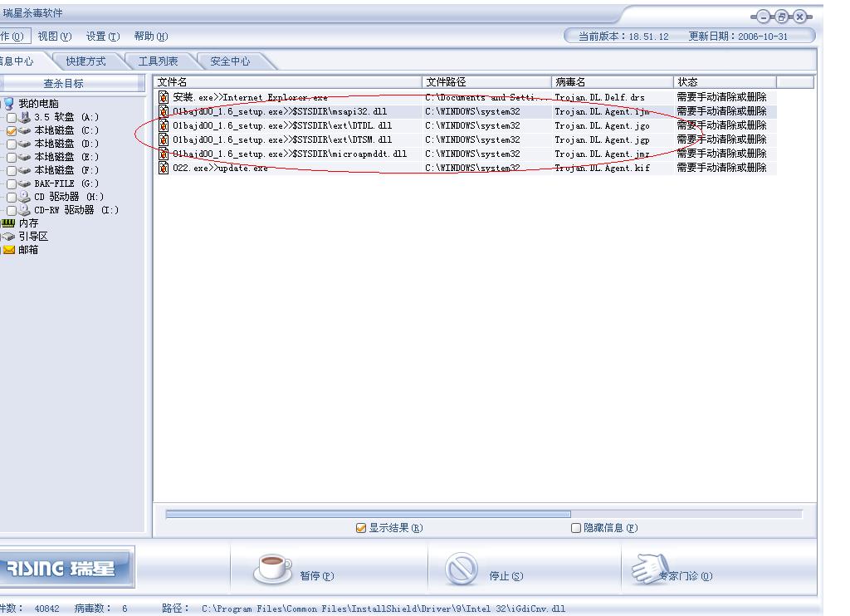
Task: Switch to the 快捷方式 tab
Action: click(85, 61)
